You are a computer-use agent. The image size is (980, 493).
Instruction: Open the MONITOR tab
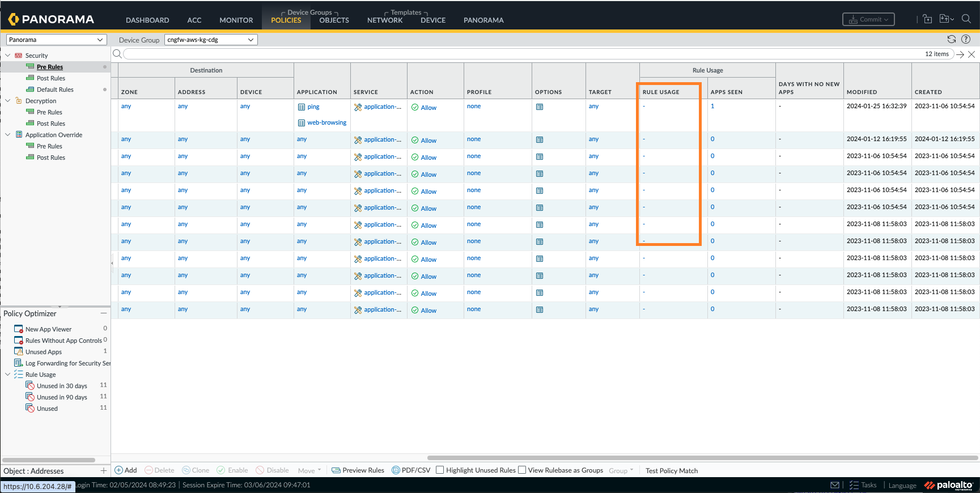(x=236, y=20)
